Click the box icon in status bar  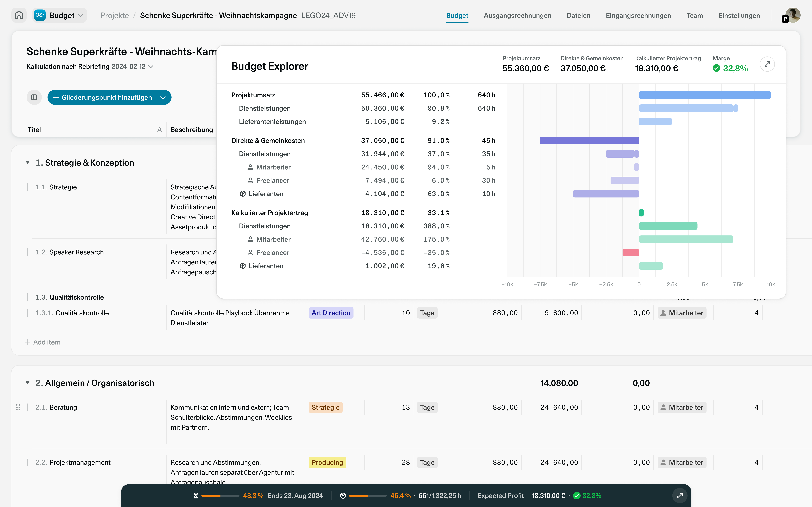tap(343, 496)
